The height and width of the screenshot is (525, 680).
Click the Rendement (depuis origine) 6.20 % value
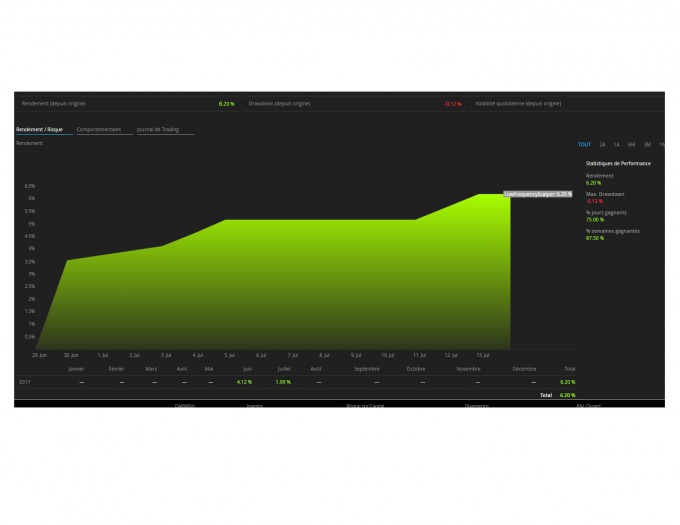point(226,104)
